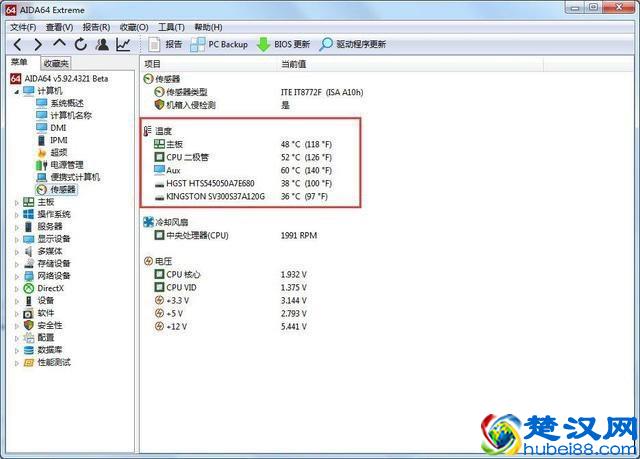Launch PC Backup from toolbar
The width and height of the screenshot is (640, 459).
(219, 44)
